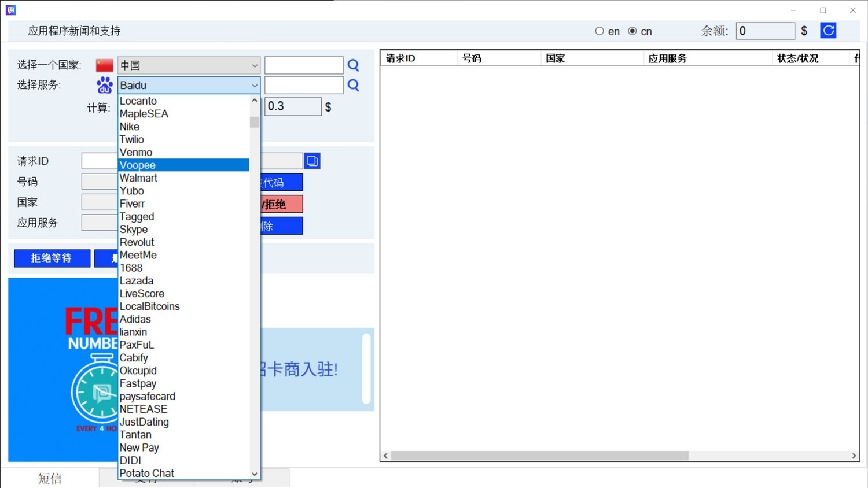Collapse the Baidu service dropdown
The height and width of the screenshot is (488, 868).
[189, 85]
